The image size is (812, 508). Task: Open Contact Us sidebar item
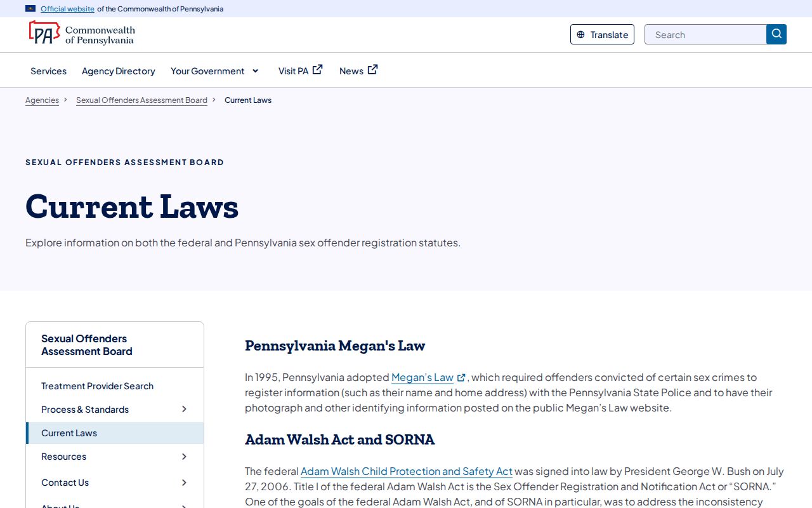[x=65, y=483]
